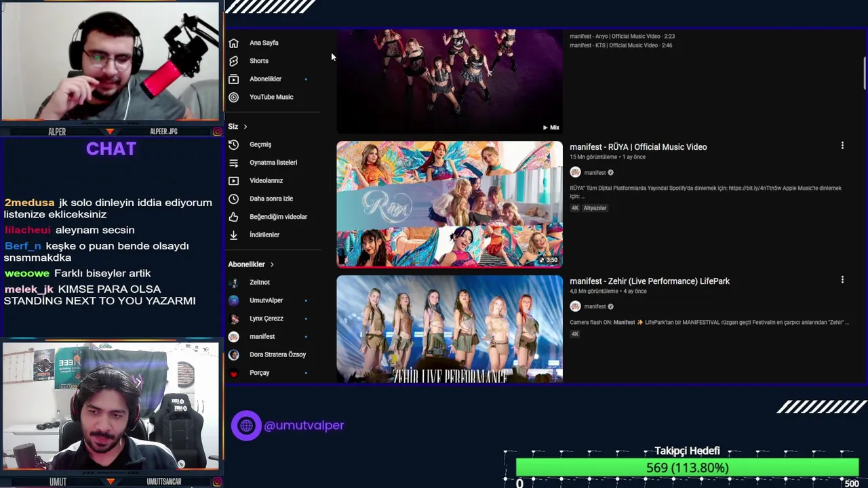Open the Daha sonra izle clock icon
Viewport: 868px width, 488px height.
click(233, 199)
